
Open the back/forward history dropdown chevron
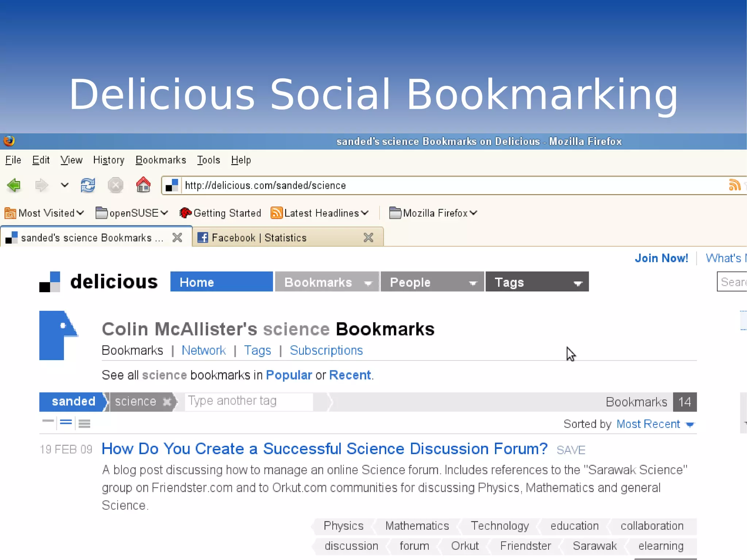(x=65, y=185)
